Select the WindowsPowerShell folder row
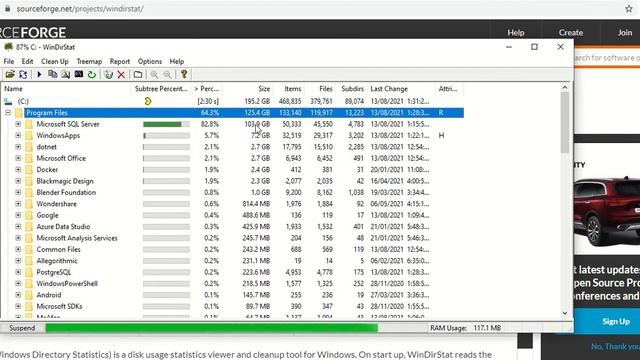640x360 pixels. tap(67, 283)
